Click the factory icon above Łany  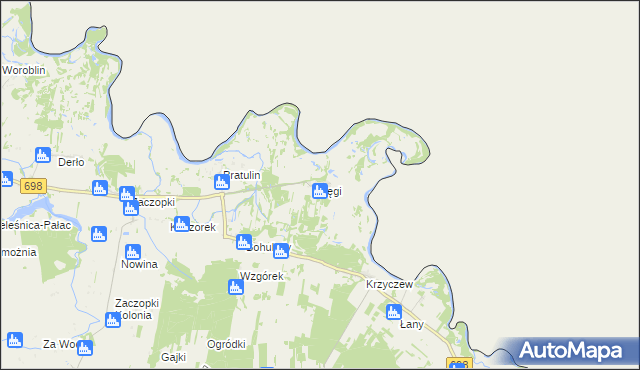pos(394,312)
